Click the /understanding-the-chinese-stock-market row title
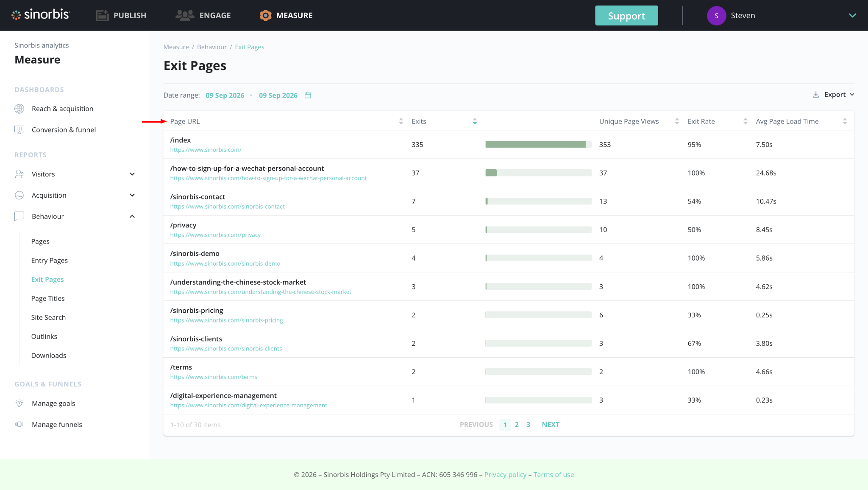The height and width of the screenshot is (490, 868). pos(238,282)
